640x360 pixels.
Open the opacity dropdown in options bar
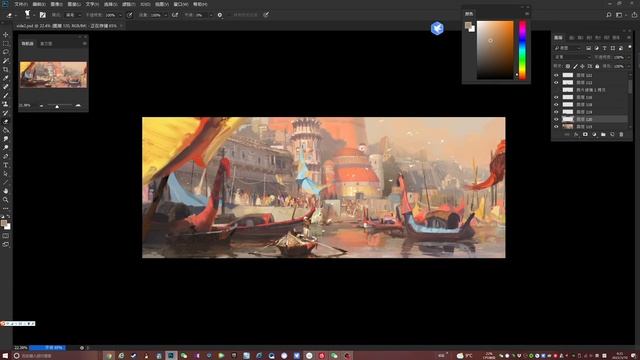pyautogui.click(x=120, y=15)
